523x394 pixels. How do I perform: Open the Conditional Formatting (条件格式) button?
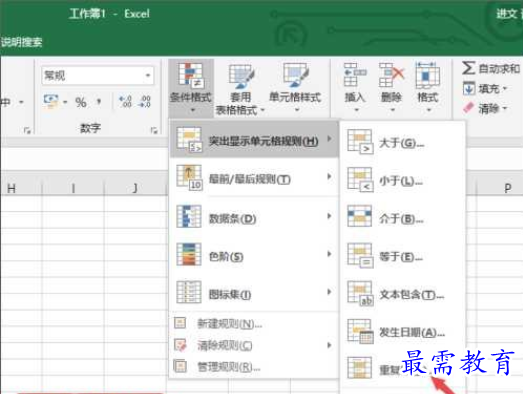pyautogui.click(x=190, y=87)
